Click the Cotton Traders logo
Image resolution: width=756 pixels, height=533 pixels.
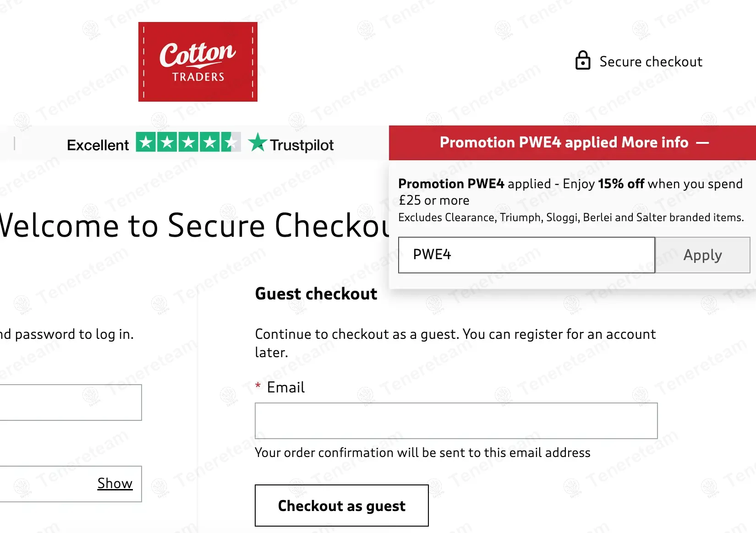coord(197,62)
